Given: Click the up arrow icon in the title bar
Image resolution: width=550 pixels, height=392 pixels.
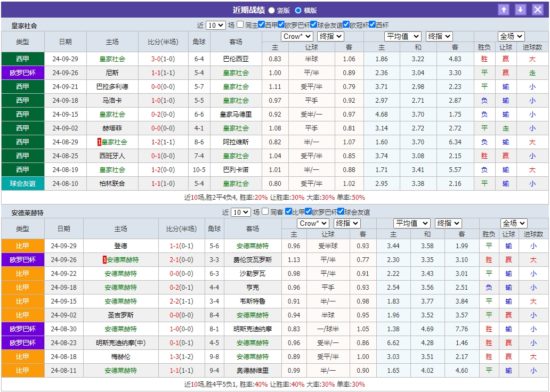Looking at the screenshot, I should pos(504,9).
